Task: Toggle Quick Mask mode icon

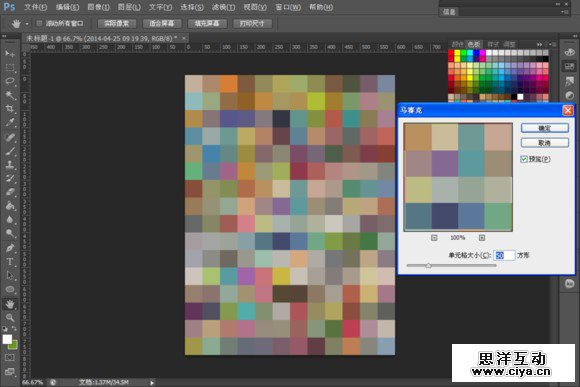Action: click(x=10, y=357)
